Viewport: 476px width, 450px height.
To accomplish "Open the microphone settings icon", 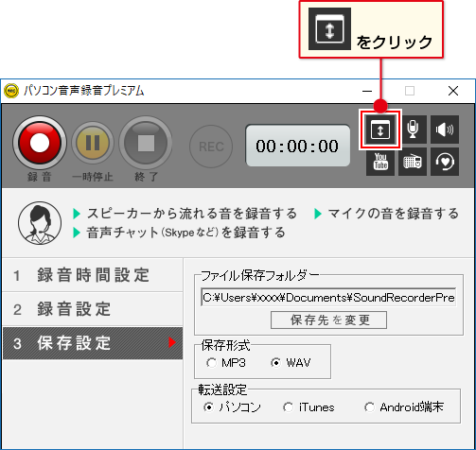I will coord(413,130).
